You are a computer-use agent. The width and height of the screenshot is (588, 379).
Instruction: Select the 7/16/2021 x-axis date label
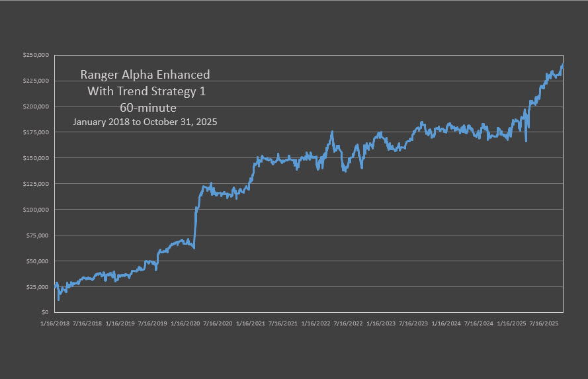[x=282, y=324]
